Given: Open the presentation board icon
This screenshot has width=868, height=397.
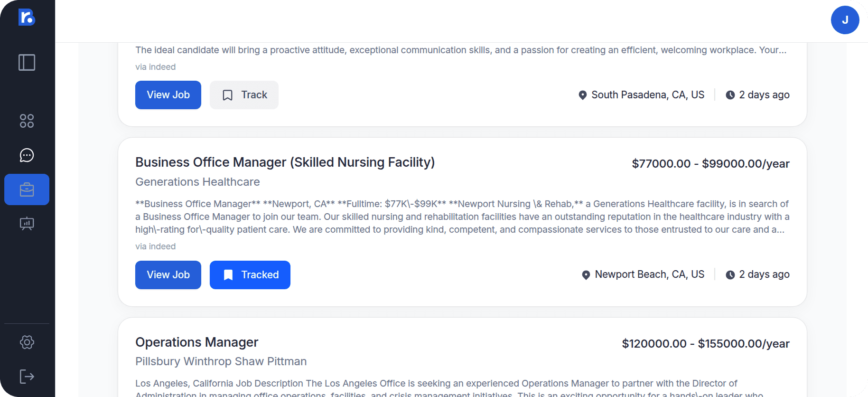Looking at the screenshot, I should tap(27, 224).
